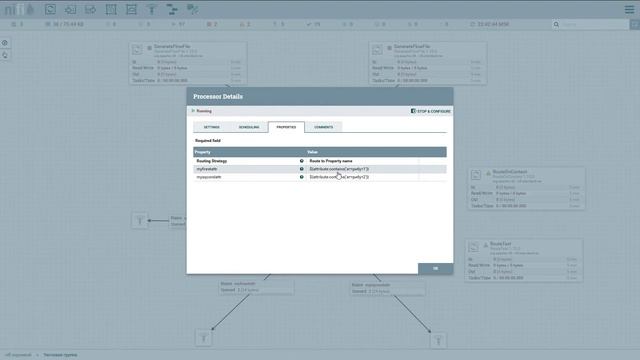640x360 pixels.
Task: Select the Processor component icon in toolbar
Action: (x=50, y=9)
